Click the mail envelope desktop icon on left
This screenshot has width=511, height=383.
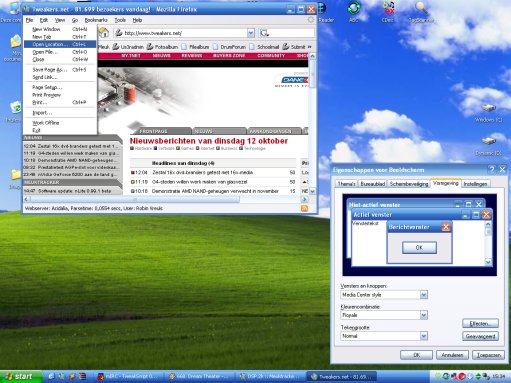[15, 41]
